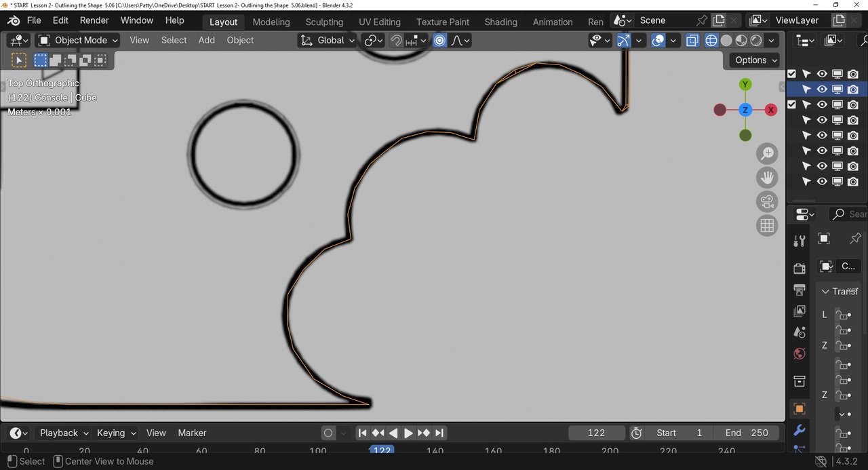Toggle proportional editing in the header

pos(439,41)
